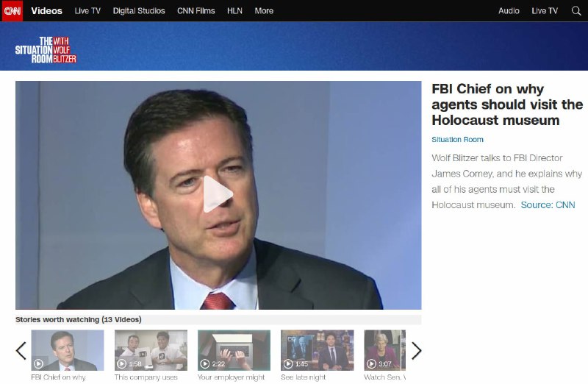Open Live TV link beside search icon
This screenshot has height=384, width=588.
(x=545, y=11)
